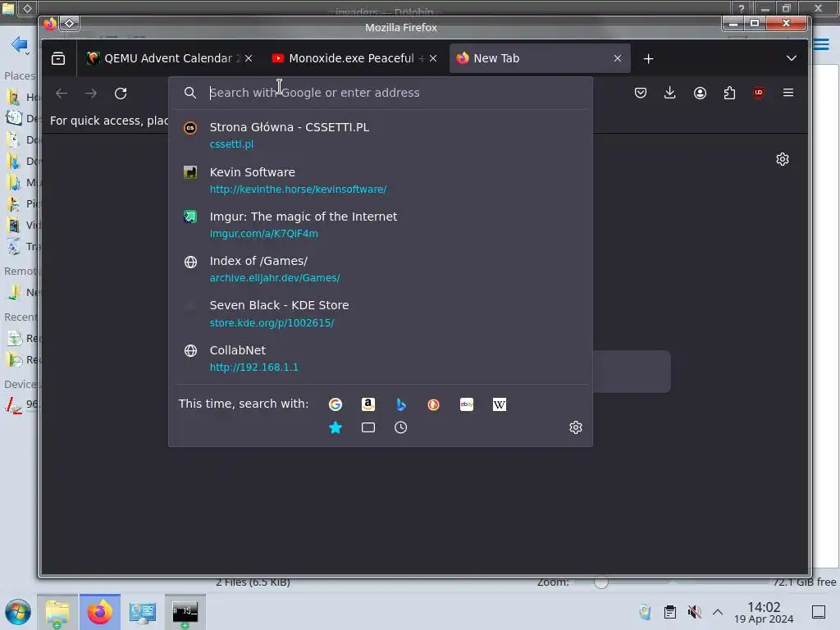Screen dimensions: 840x630
Task: Open a new tab with plus button
Action: tap(648, 58)
